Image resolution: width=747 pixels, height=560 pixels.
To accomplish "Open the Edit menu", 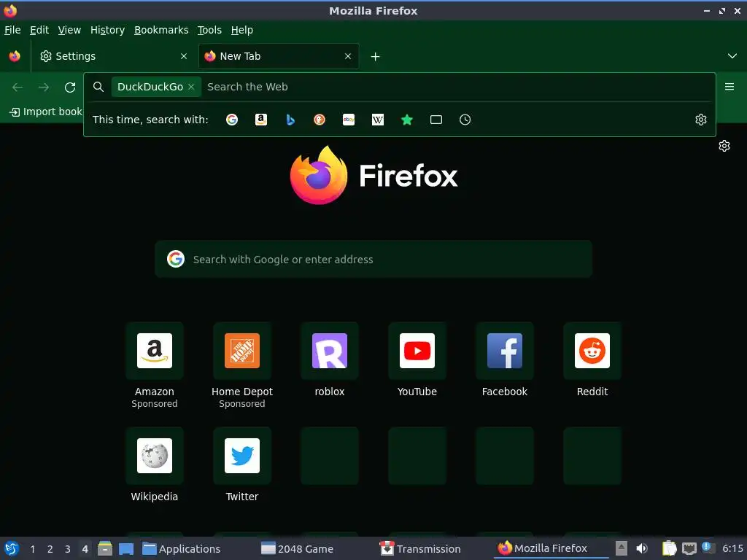I will pos(39,30).
